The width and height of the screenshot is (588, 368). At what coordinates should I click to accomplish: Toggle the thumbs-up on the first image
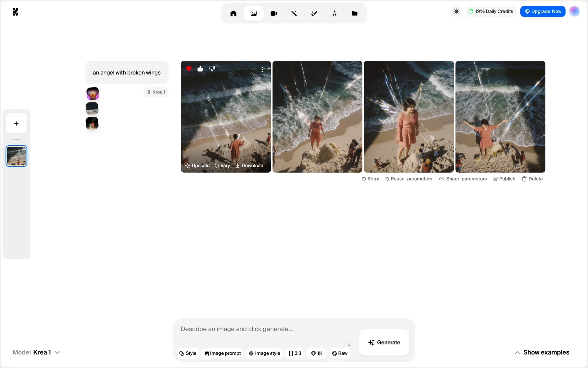[200, 69]
